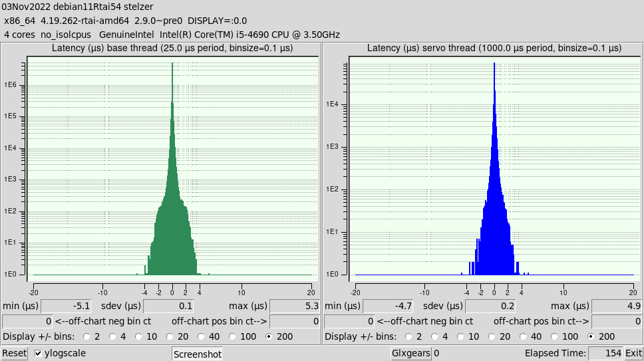Click the '03Nov2022 debian11Rtai54 stelzer' header text
Viewport: 644px width, 361px height.
click(77, 7)
